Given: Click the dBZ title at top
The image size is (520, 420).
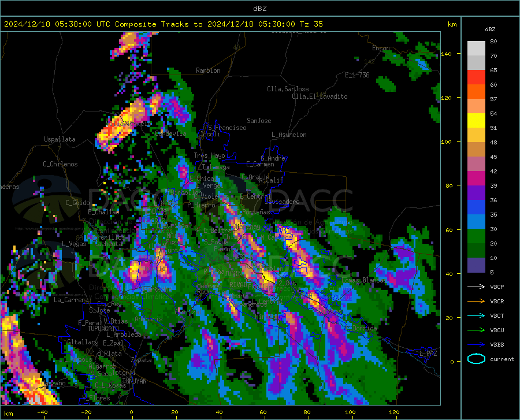Looking at the screenshot, I should [259, 9].
